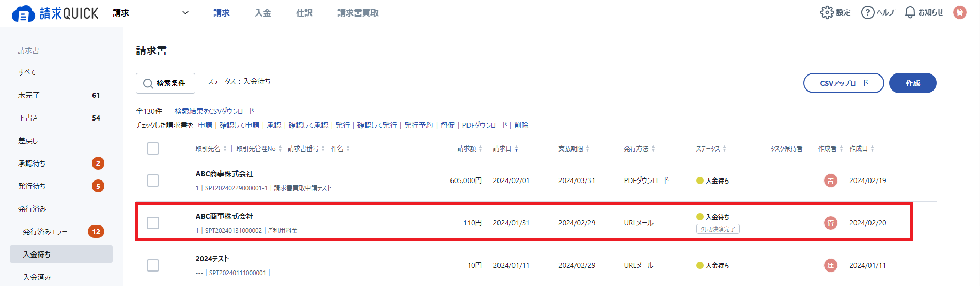Switch to the 請求 top tab
This screenshot has height=286, width=980.
(x=222, y=13)
